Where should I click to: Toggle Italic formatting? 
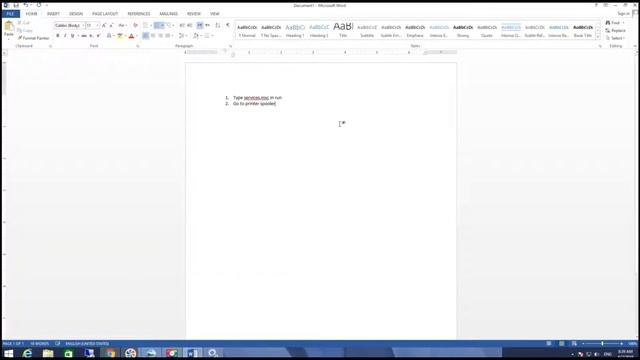click(x=65, y=36)
